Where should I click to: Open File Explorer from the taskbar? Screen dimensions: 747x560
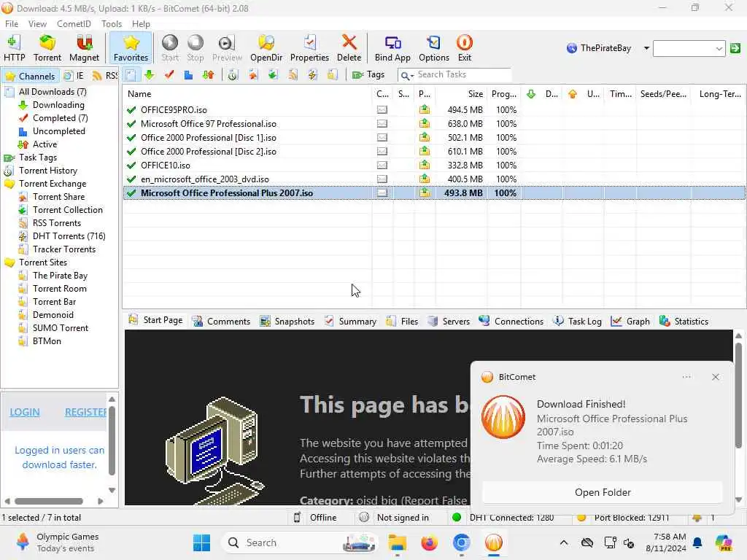pyautogui.click(x=397, y=542)
